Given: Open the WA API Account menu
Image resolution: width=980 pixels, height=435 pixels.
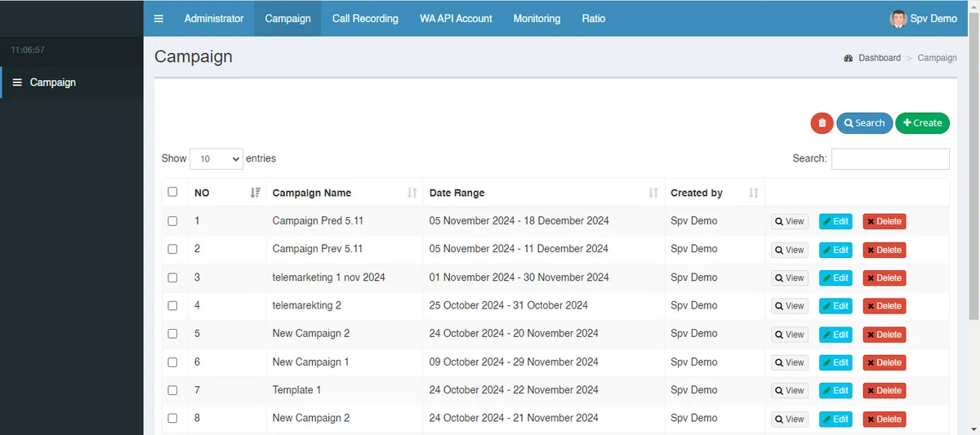Looking at the screenshot, I should coord(456,18).
